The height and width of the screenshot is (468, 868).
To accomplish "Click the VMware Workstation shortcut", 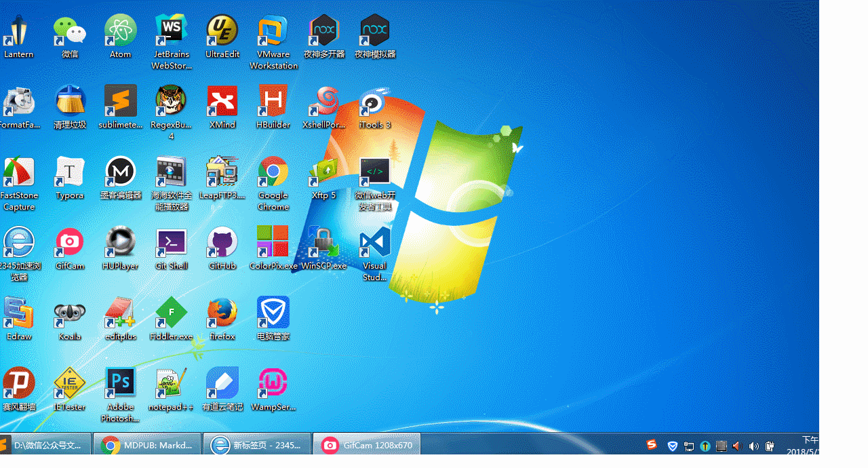I will click(x=273, y=42).
